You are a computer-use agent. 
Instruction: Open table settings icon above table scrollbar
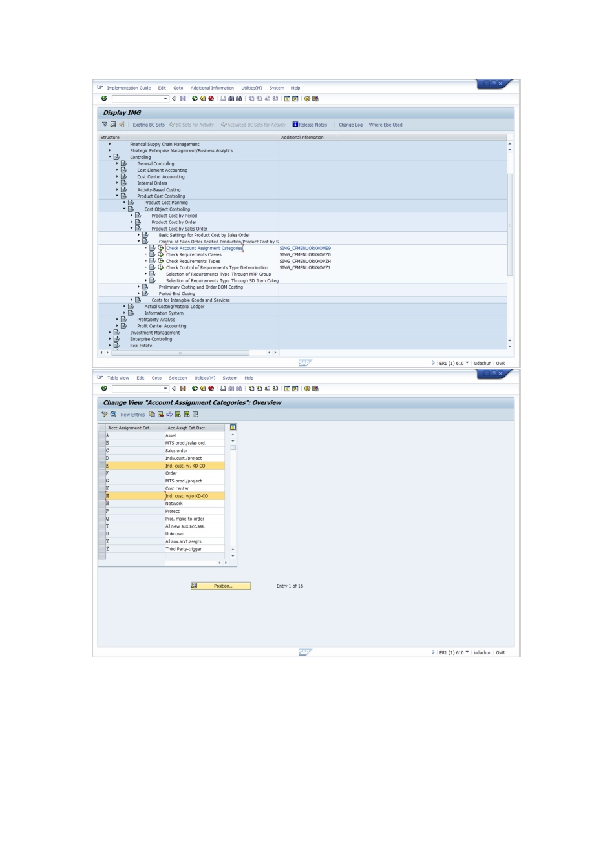(233, 428)
